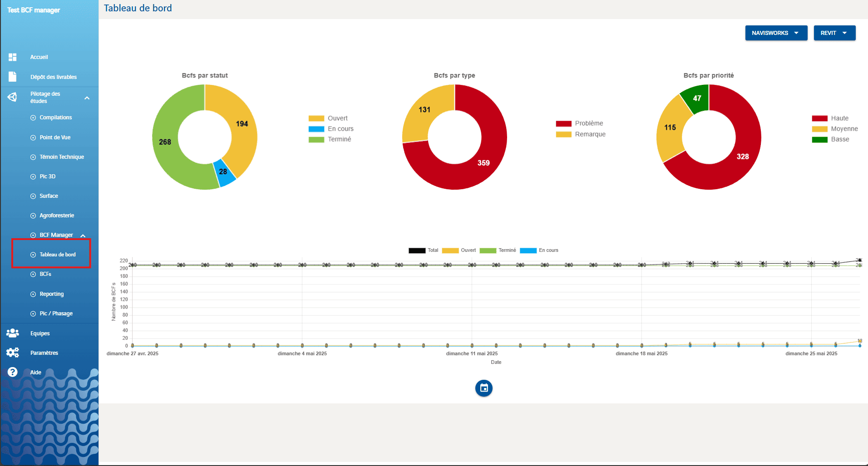Open the NAVISWORKS dropdown
This screenshot has height=466, width=868.
tap(776, 33)
